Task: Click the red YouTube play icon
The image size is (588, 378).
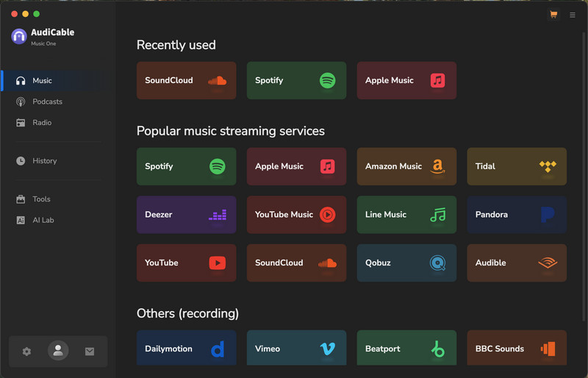Action: 218,263
